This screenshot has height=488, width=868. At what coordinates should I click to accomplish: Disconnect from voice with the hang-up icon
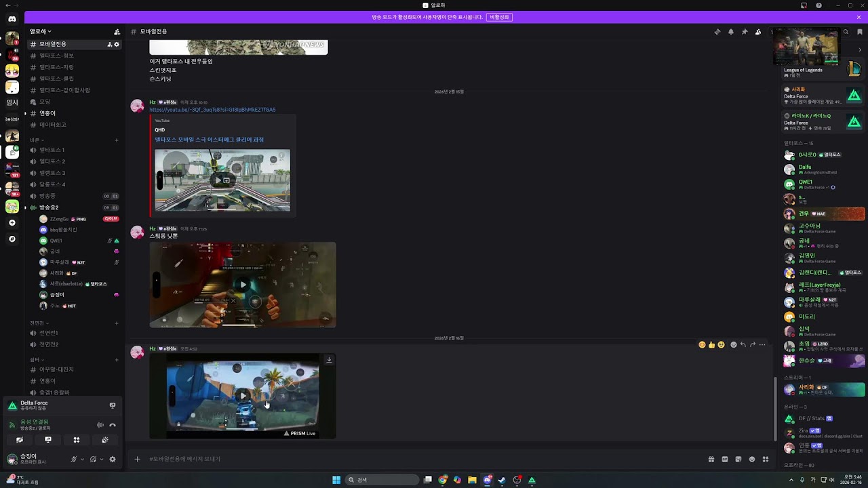point(113,425)
